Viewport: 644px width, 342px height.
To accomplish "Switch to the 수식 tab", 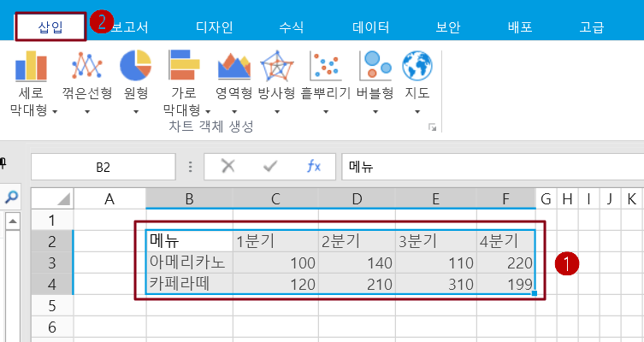I will point(291,27).
